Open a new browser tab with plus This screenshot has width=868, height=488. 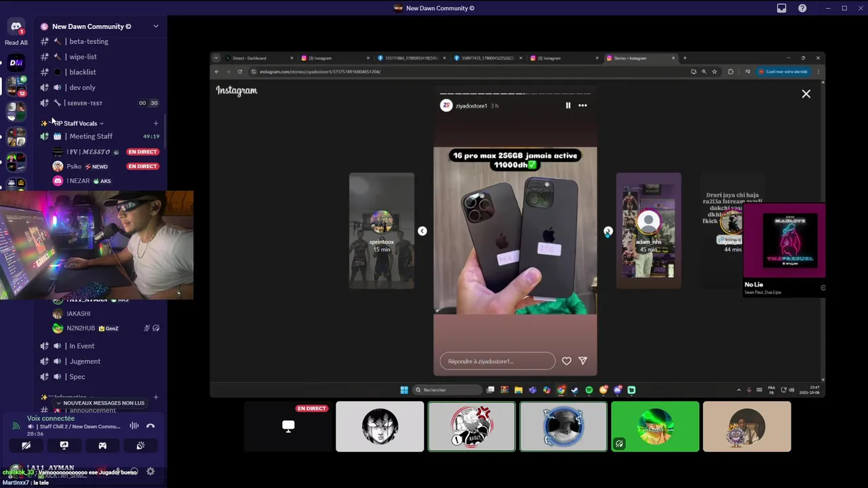(685, 58)
